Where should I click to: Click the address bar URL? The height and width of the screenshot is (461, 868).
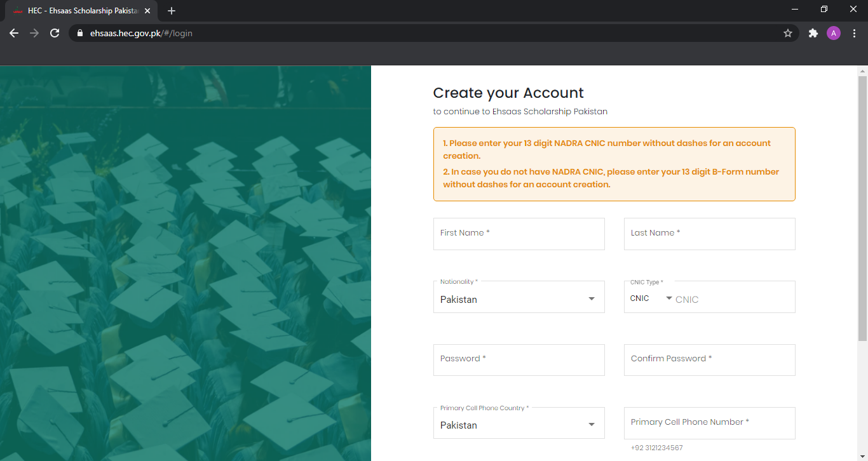coord(141,33)
